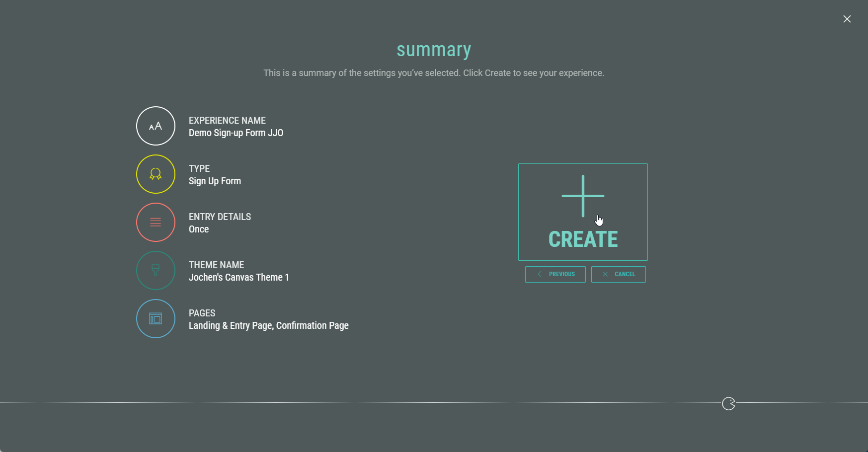Click 'Landing & Entry Page, Confirmation Page' text
This screenshot has width=868, height=452.
click(x=268, y=326)
